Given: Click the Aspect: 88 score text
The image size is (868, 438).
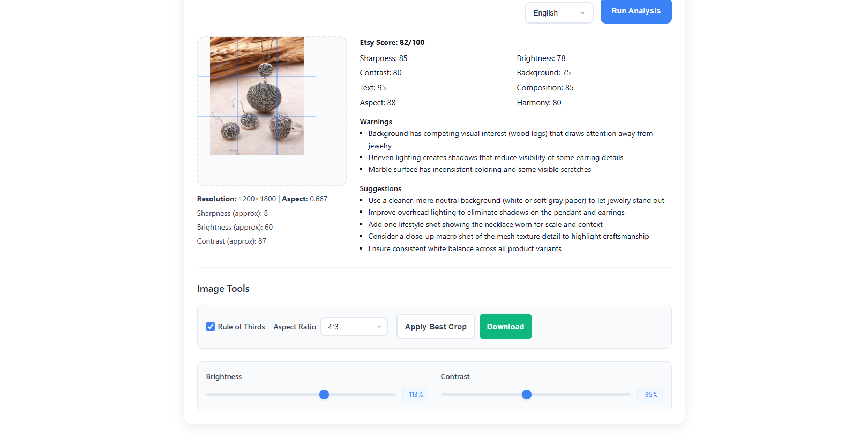Looking at the screenshot, I should [378, 103].
